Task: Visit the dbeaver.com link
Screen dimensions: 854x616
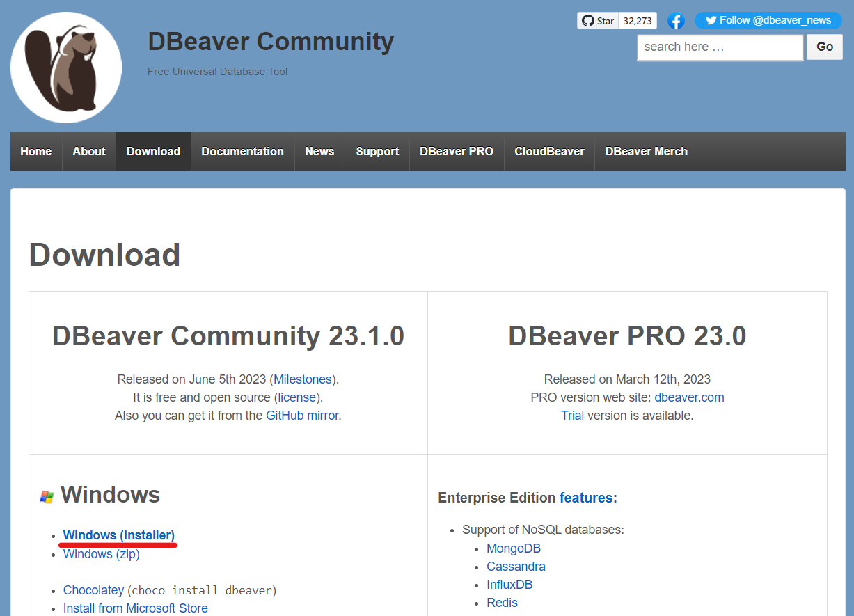Action: (689, 397)
